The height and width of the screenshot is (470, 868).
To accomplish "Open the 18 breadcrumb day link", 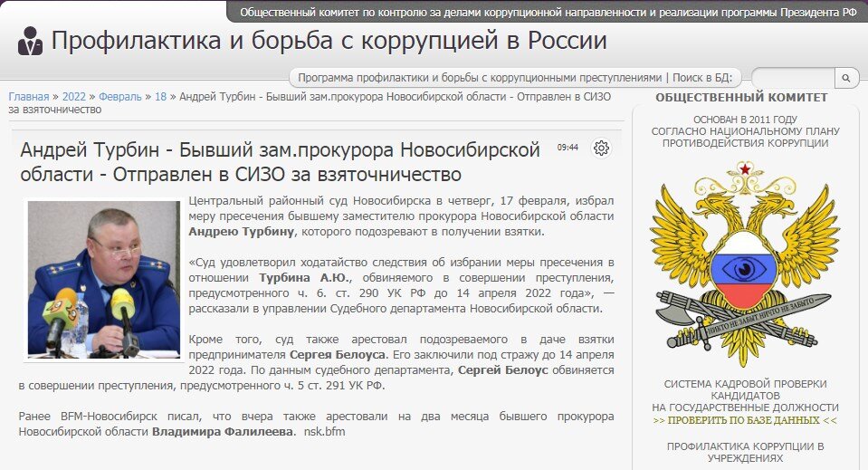I will 160,97.
